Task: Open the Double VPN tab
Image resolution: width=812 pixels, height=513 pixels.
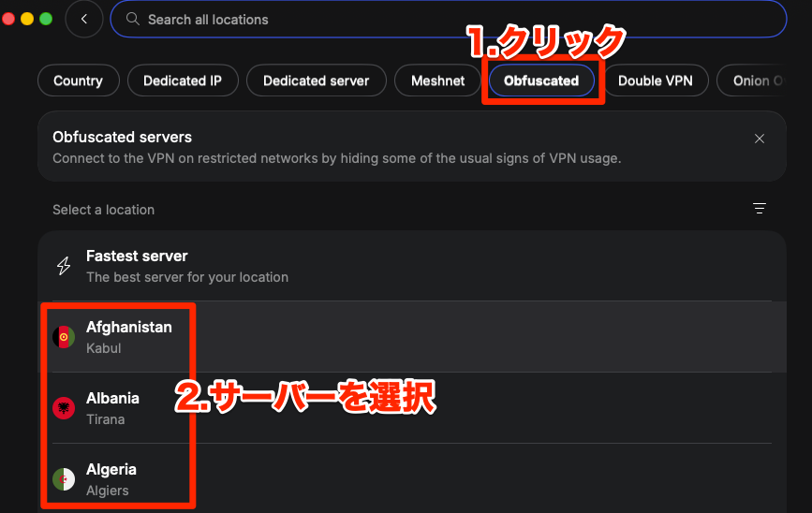Action: pos(655,81)
